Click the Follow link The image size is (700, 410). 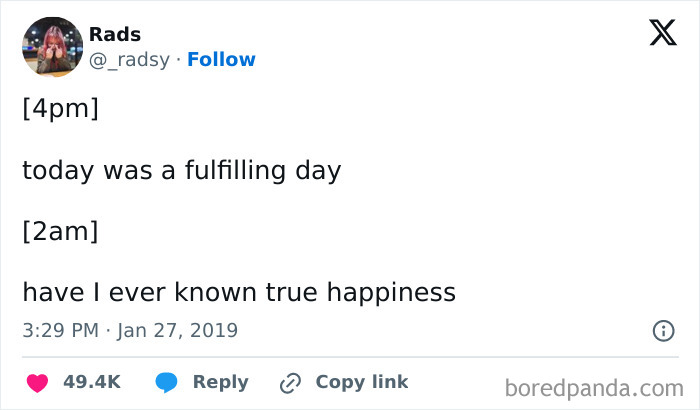[x=221, y=59]
